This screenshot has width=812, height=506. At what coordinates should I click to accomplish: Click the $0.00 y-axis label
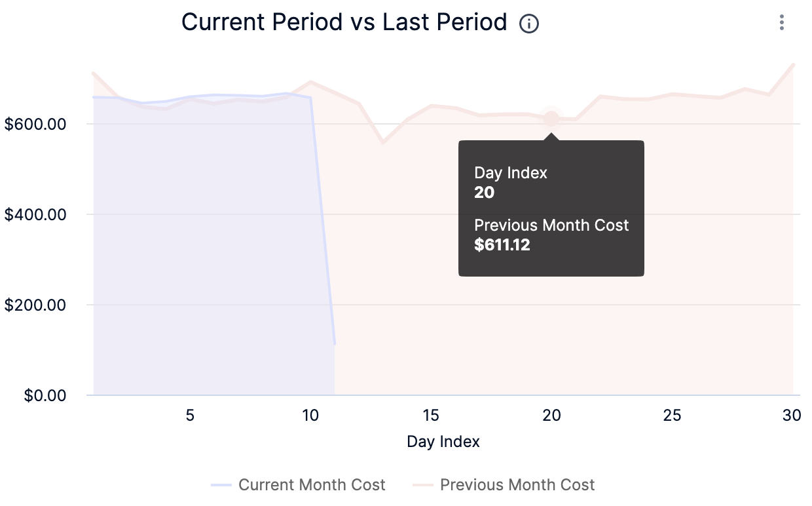click(x=45, y=395)
